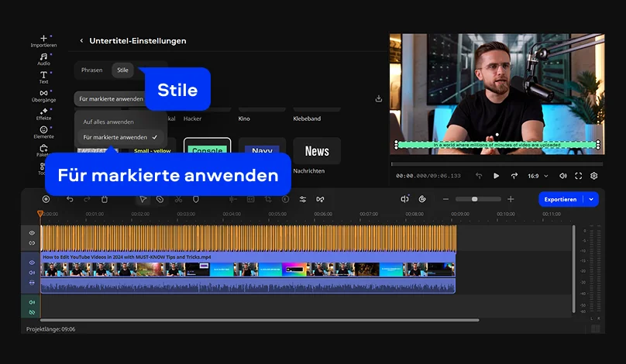This screenshot has width=626, height=364.
Task: Switch to the Phrasen tab
Action: (91, 70)
